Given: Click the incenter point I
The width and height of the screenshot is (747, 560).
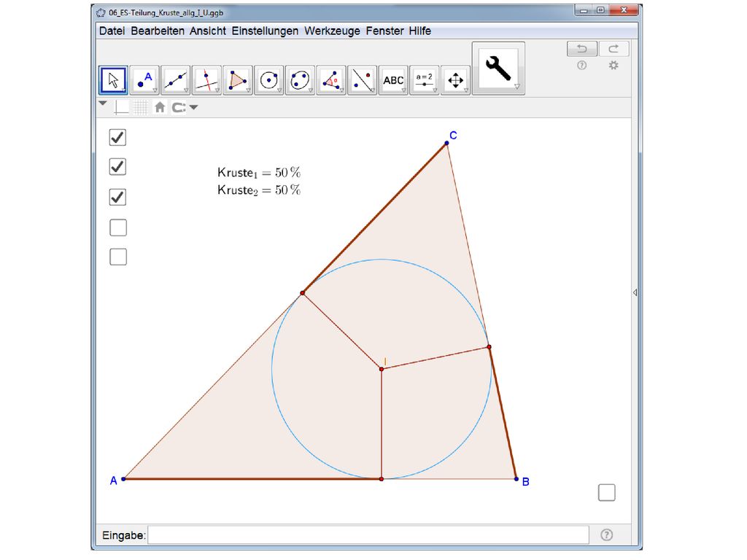Looking at the screenshot, I should coord(382,369).
